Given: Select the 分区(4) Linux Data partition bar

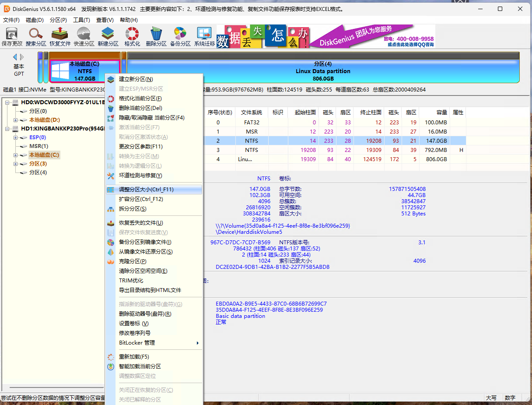Looking at the screenshot, I should [323, 71].
